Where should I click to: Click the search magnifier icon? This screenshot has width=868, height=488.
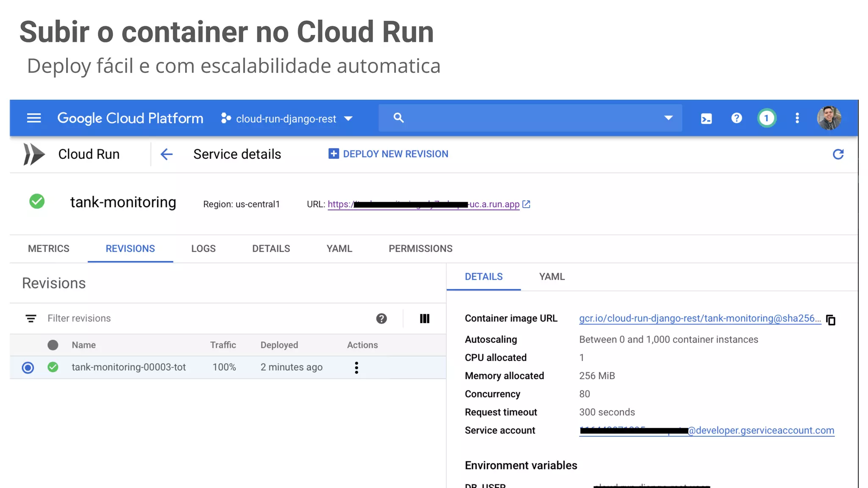pyautogui.click(x=398, y=118)
